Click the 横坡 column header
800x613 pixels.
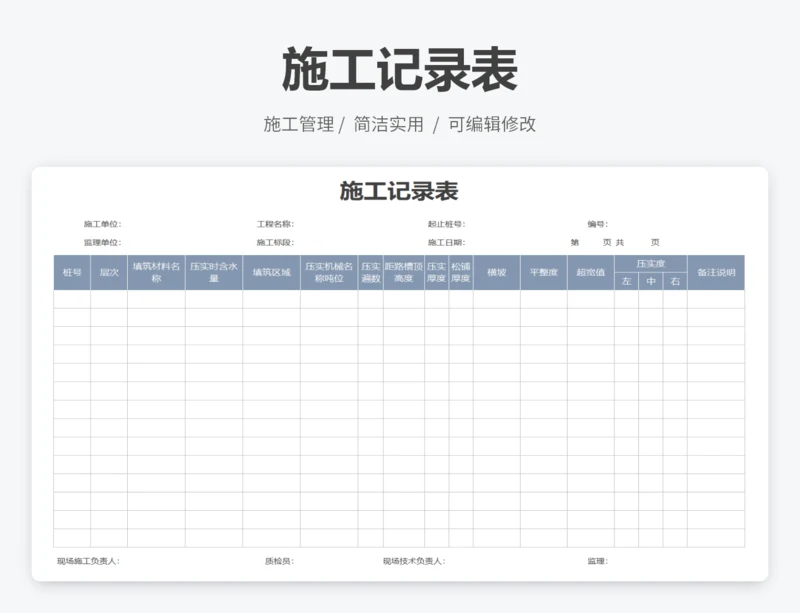pos(497,273)
